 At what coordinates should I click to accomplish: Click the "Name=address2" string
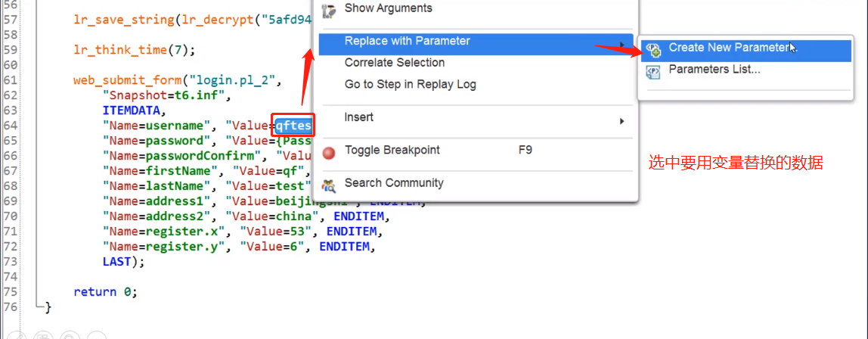click(x=157, y=216)
